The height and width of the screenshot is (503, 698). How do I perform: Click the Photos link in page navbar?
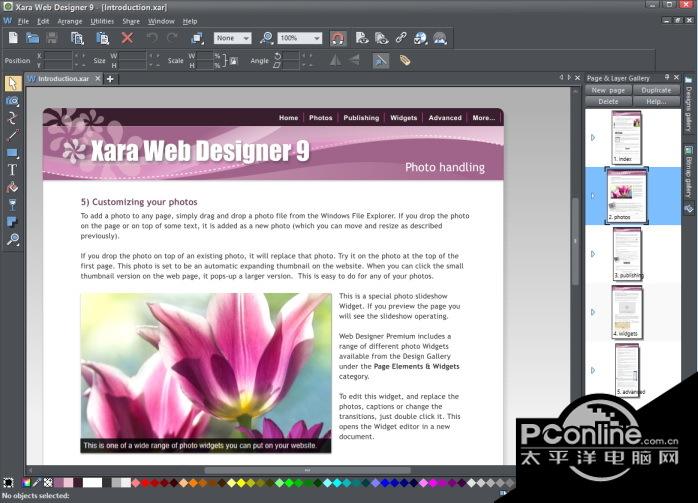click(x=321, y=118)
